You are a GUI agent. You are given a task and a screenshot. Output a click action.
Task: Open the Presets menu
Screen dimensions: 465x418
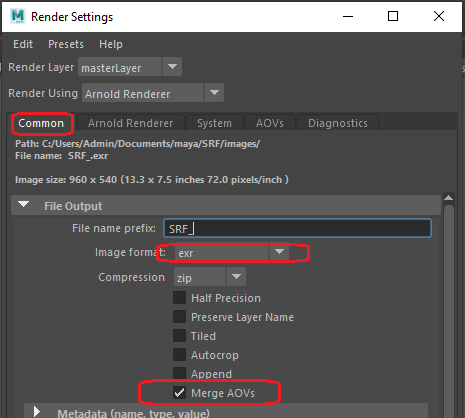pos(66,44)
